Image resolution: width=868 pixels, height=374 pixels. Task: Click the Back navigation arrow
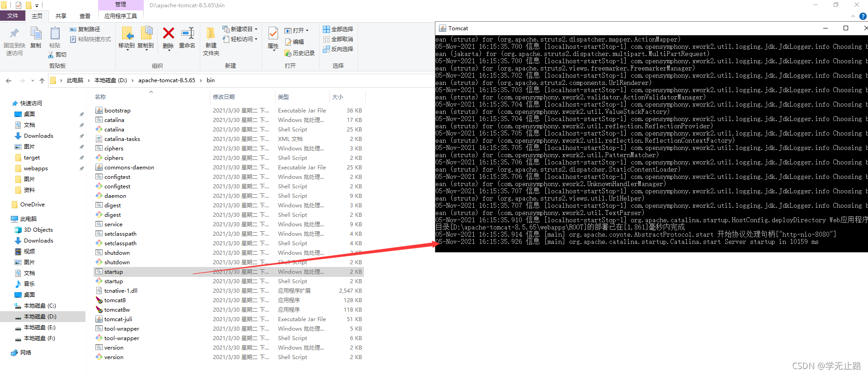[x=9, y=81]
